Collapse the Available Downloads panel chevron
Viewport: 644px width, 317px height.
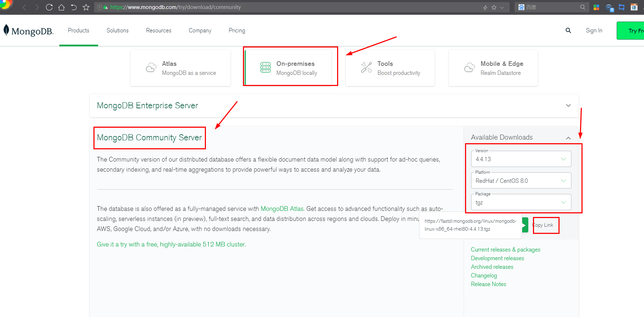pyautogui.click(x=568, y=138)
